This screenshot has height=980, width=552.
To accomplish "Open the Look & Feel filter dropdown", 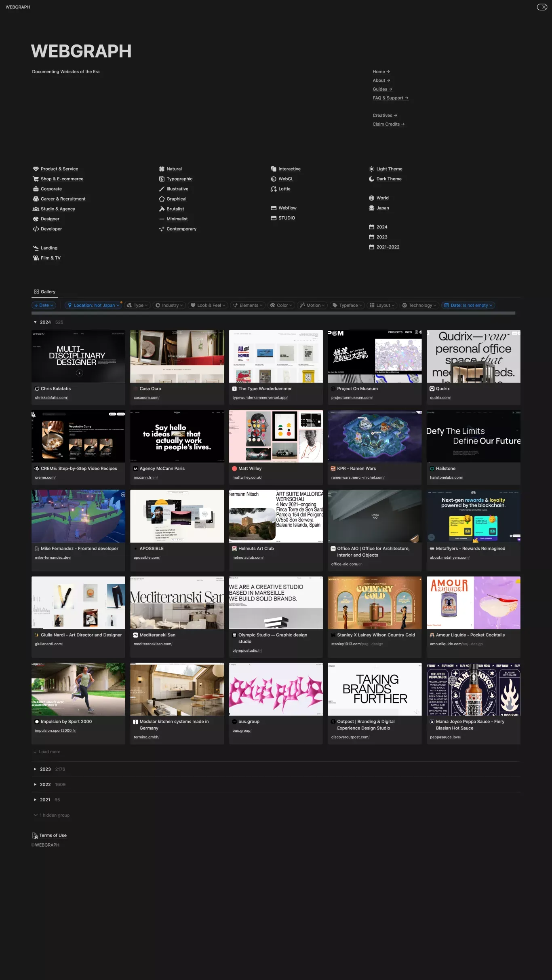I will coord(208,305).
